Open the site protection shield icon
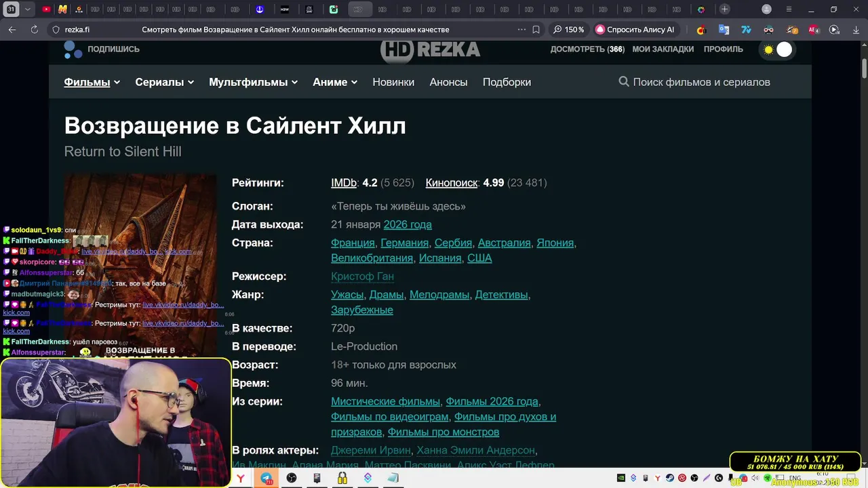Viewport: 868px width, 488px height. click(56, 30)
